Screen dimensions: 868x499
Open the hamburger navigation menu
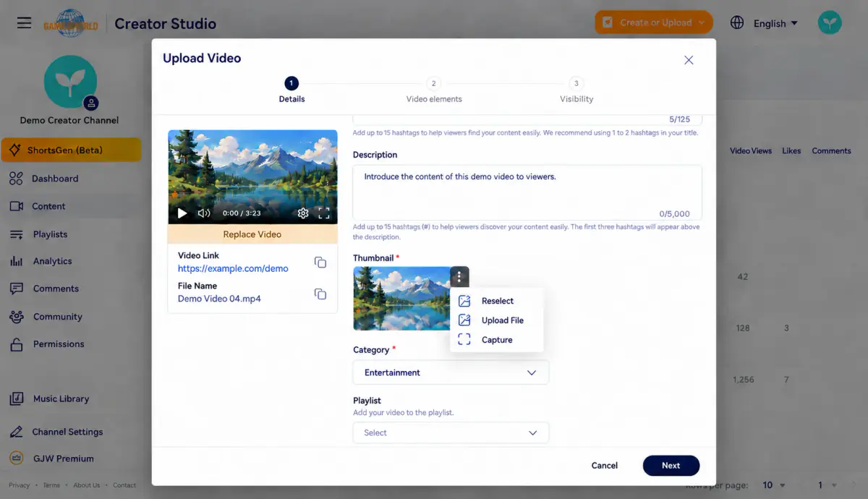[24, 23]
